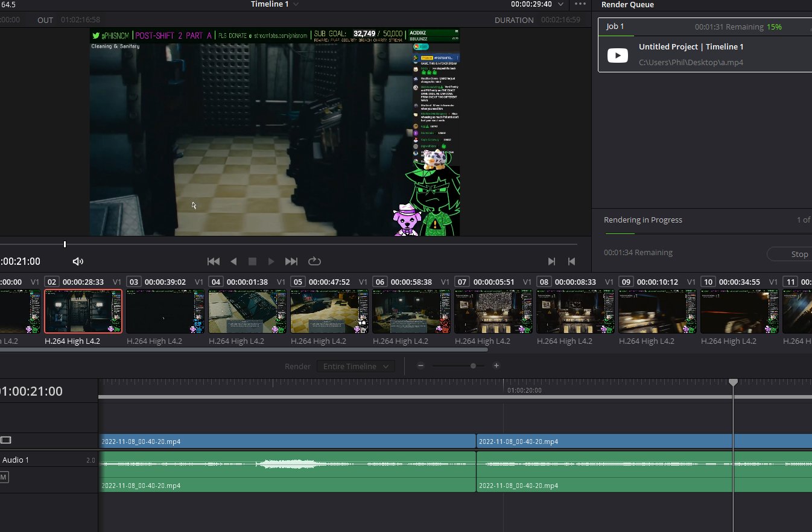Select clip 07 thumbnail
The height and width of the screenshot is (532, 812).
point(493,311)
